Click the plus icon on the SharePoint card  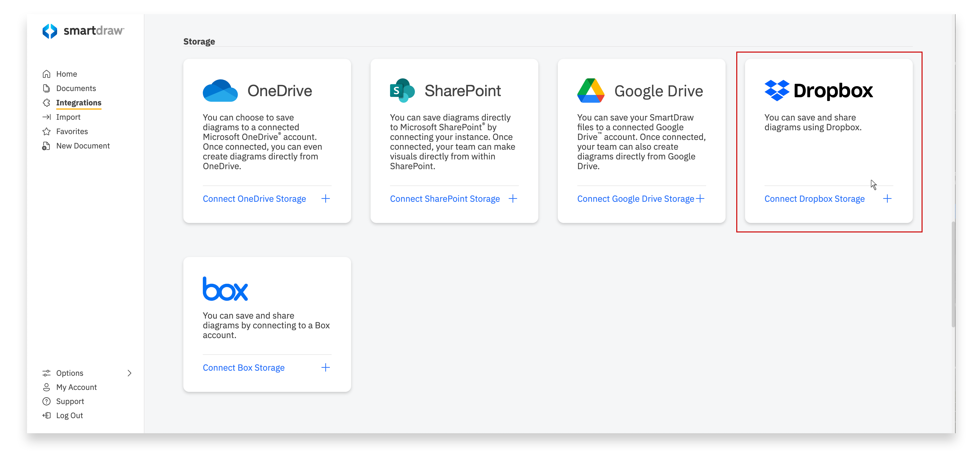[513, 198]
